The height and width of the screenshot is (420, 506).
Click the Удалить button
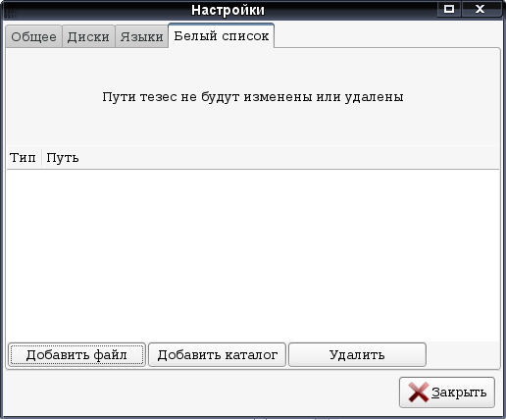357,355
